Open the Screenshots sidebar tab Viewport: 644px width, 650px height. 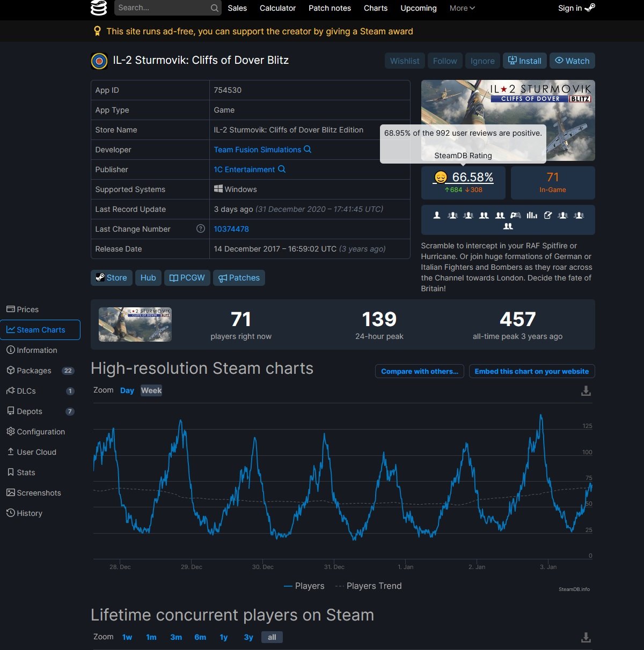(40, 493)
